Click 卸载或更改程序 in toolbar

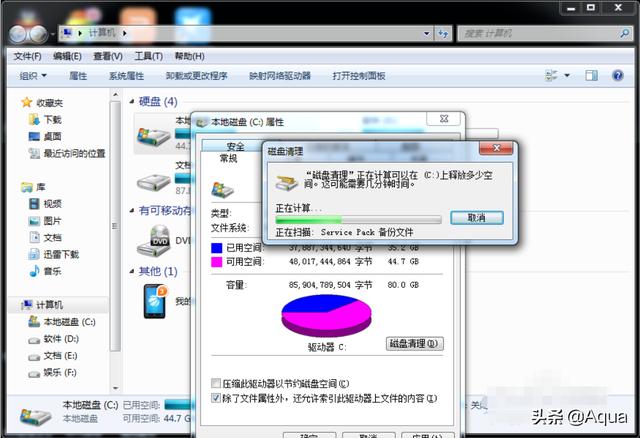coord(196,76)
